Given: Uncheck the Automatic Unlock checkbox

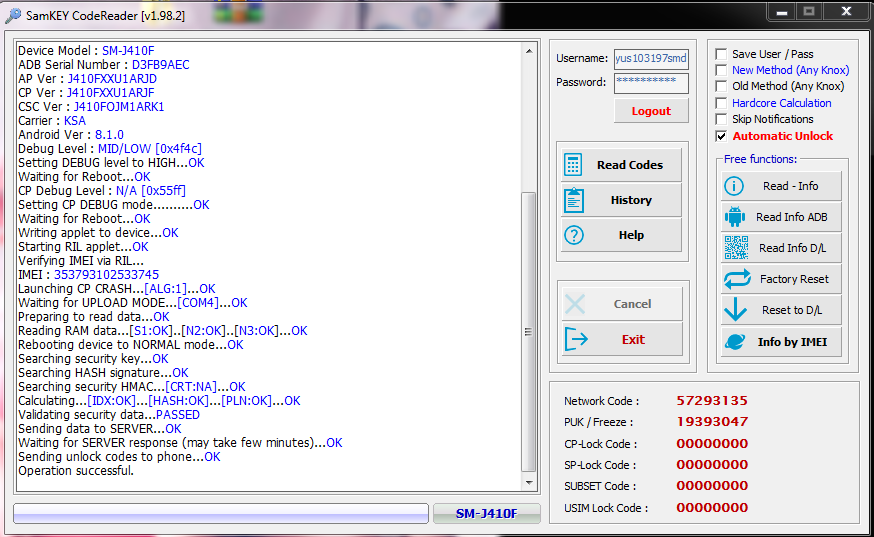Looking at the screenshot, I should [721, 136].
